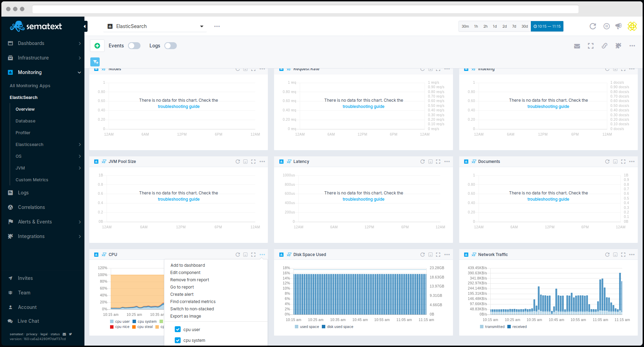Select Find correlated metrics option
Viewport: 644px width, 347px height.
(x=193, y=302)
